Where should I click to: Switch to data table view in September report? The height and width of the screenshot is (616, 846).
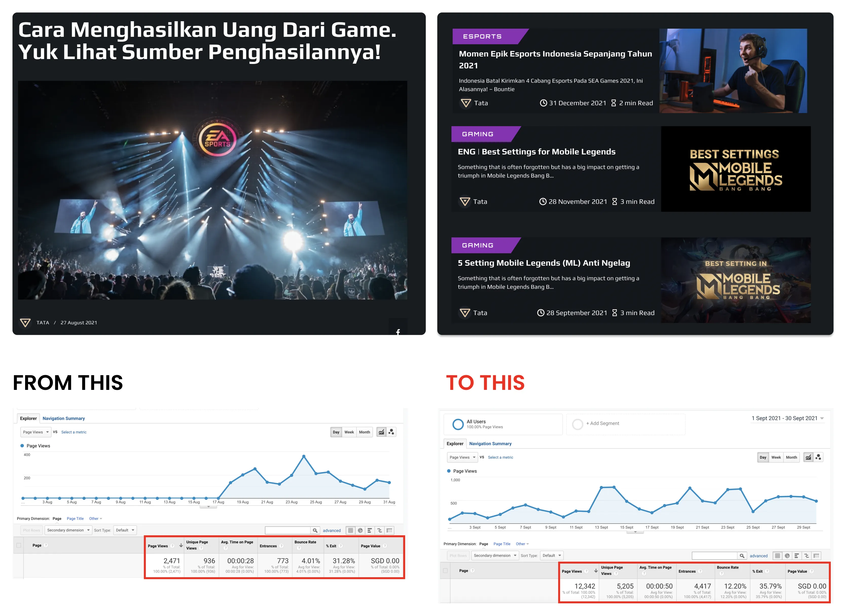777,556
